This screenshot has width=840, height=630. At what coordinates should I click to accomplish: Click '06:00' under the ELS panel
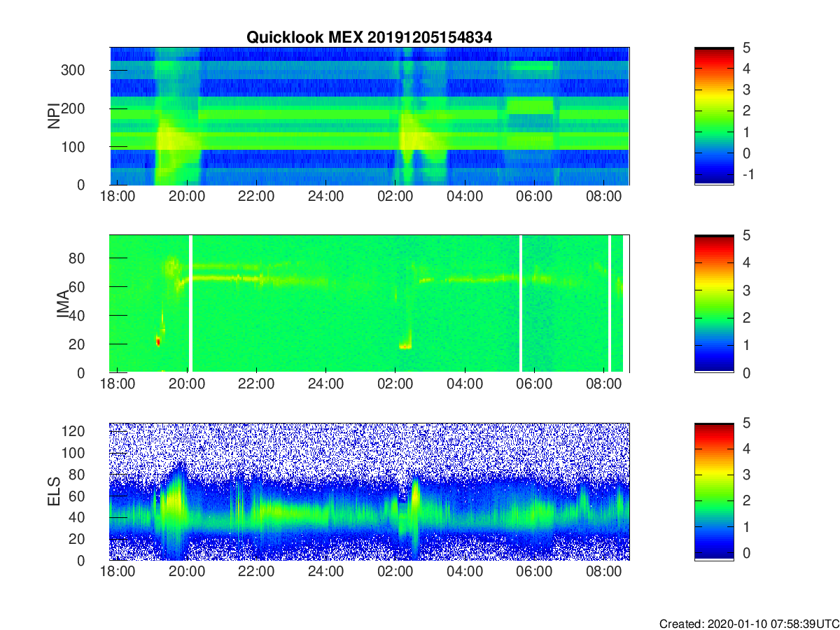point(534,573)
